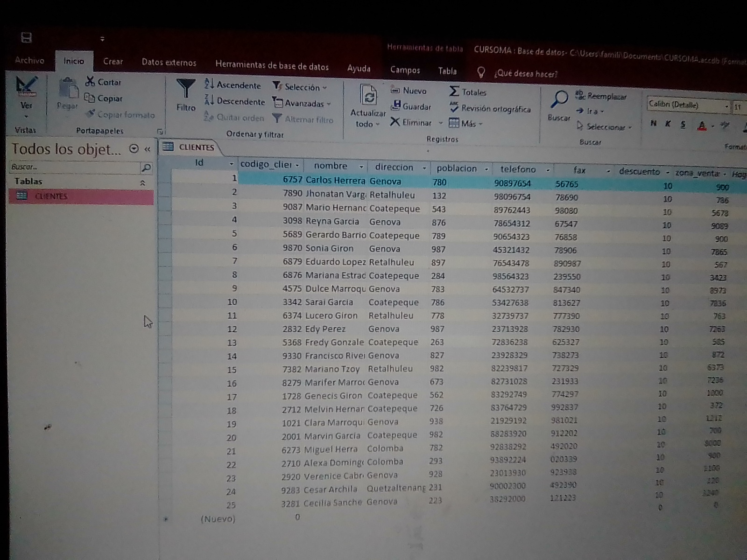This screenshot has height=560, width=747.
Task: Toggle italic K formatting
Action: click(668, 124)
